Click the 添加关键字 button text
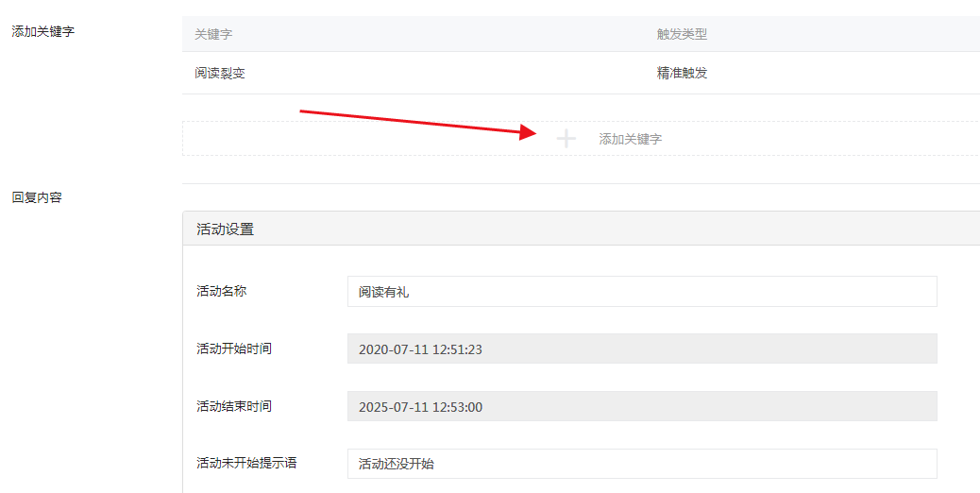Screen dimensions: 980x493 point(630,139)
